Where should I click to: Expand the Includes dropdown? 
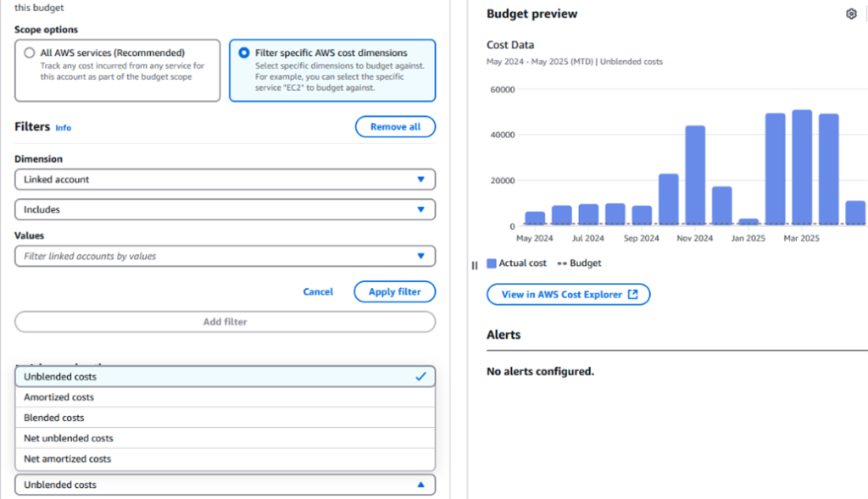point(225,209)
